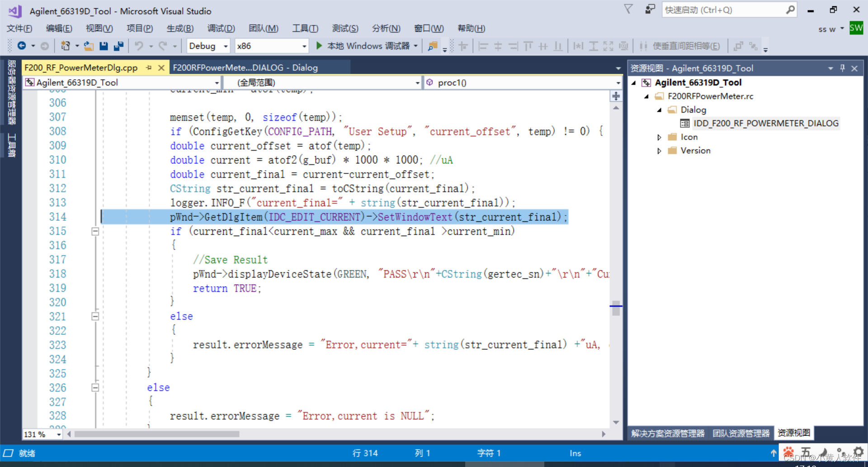Click the Make Same Size icon
The height and width of the screenshot is (467, 868).
point(609,46)
